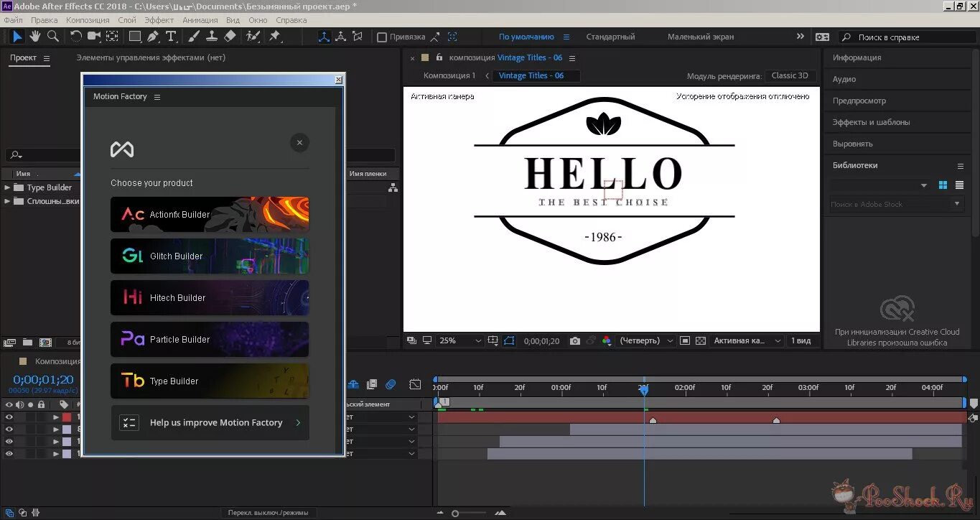This screenshot has width=980, height=520.
Task: Open the Анимация menu
Action: coord(200,20)
